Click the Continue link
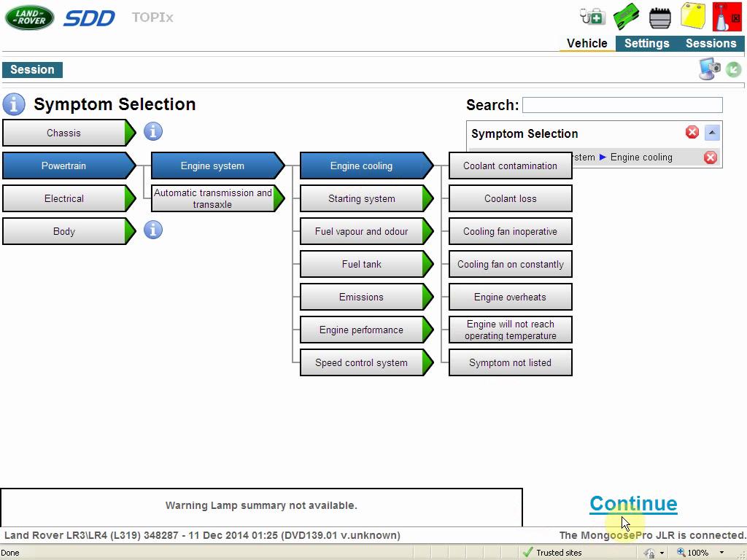Viewport: 747px width, 560px height. [x=632, y=503]
